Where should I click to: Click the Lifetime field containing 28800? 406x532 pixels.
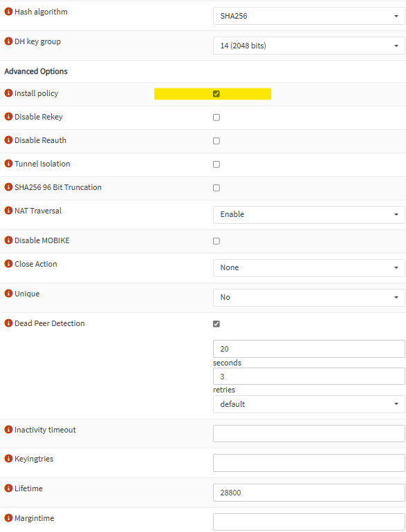point(309,493)
